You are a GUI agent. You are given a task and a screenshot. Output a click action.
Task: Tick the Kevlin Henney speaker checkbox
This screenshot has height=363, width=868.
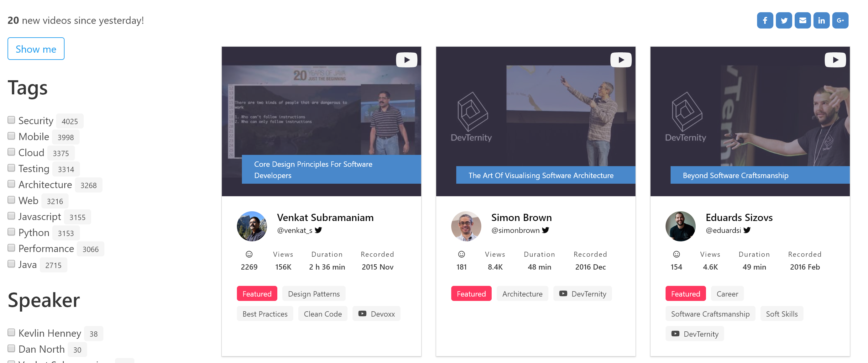(11, 333)
